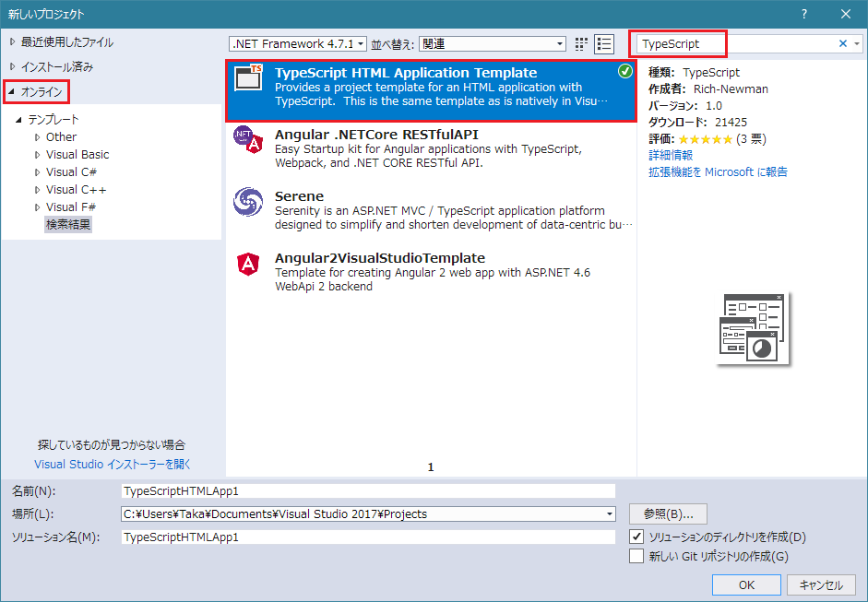Screen dimensions: 868x602
Task: Click the TypeScript HTML Application Template icon
Action: coord(248,77)
